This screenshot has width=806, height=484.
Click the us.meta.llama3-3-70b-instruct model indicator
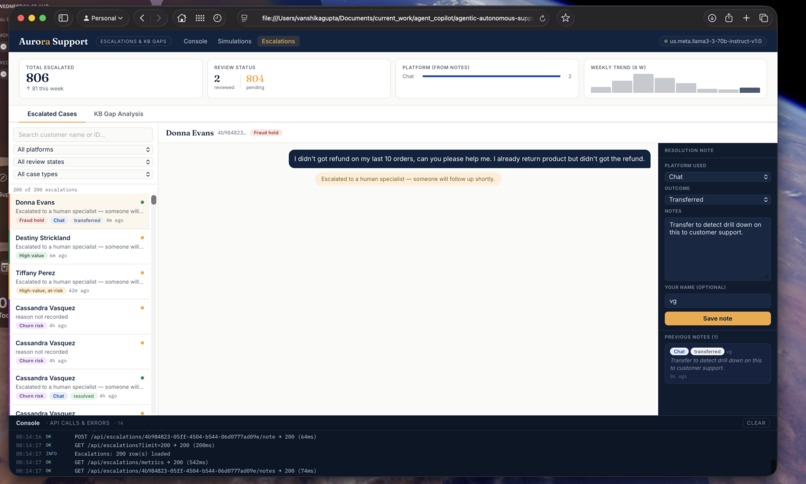tap(712, 41)
